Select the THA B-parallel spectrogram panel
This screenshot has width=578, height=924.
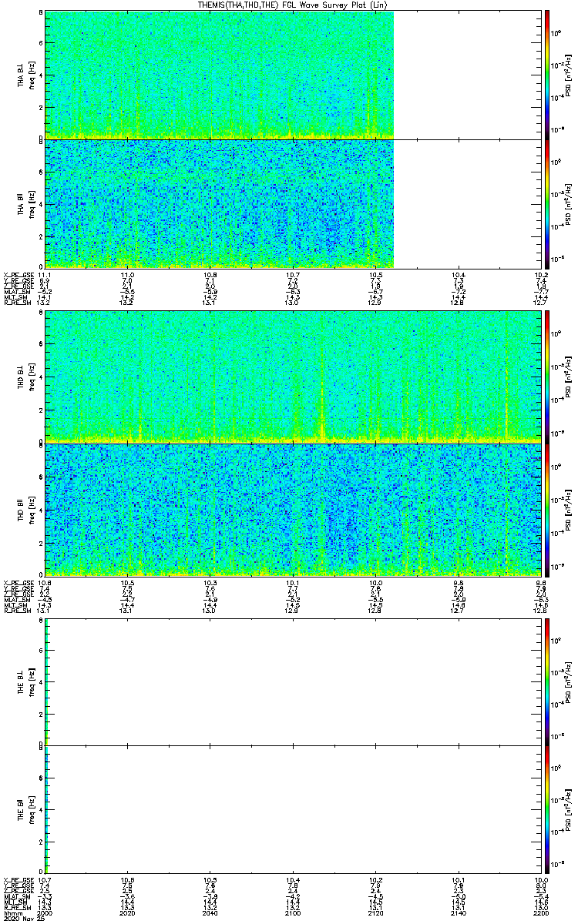293,203
